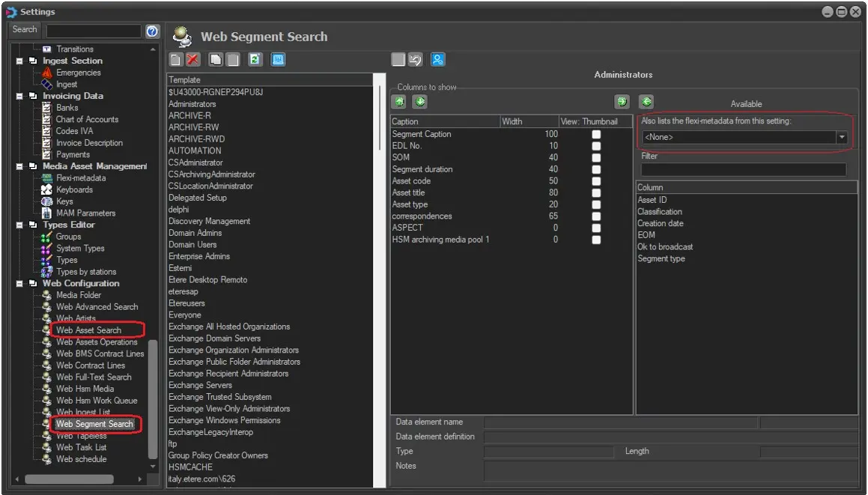Image resolution: width=868 pixels, height=495 pixels.
Task: Click the Filter input field
Action: pos(743,170)
